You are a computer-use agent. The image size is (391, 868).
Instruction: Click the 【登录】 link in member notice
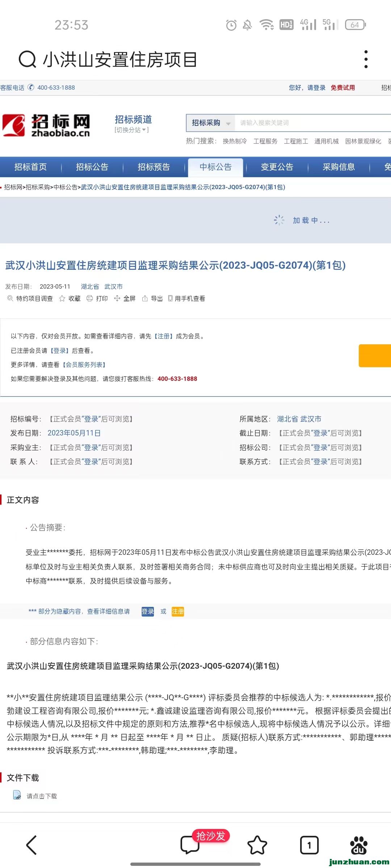59,350
